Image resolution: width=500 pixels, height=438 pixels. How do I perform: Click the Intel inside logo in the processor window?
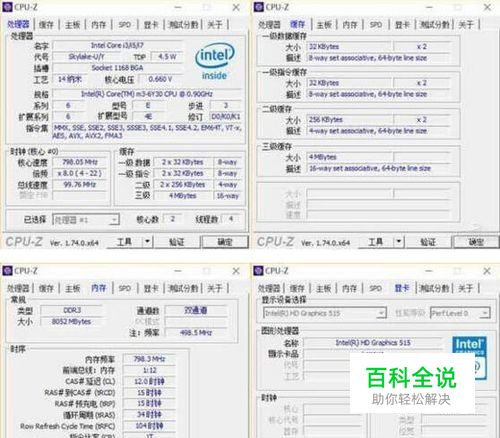(215, 62)
